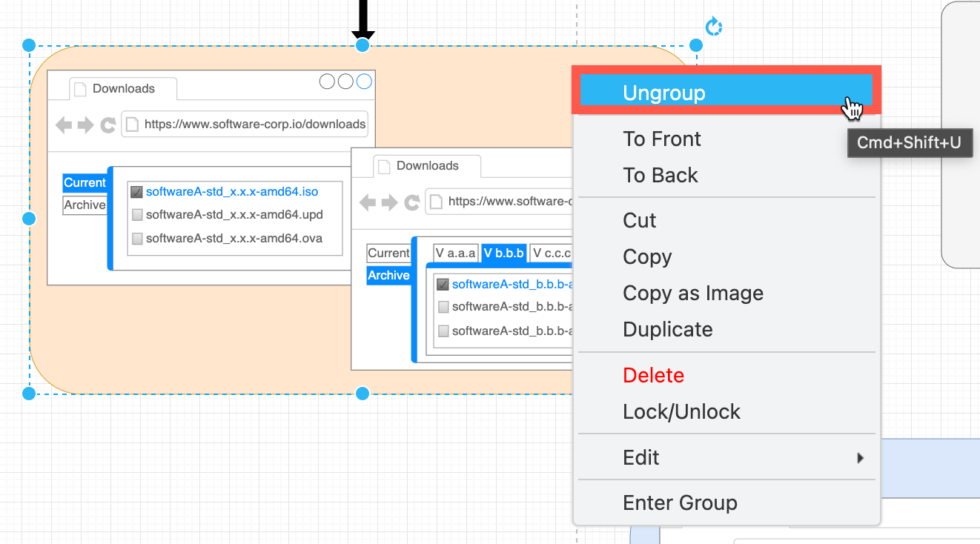This screenshot has width=980, height=544.
Task: Click the reload icon in the second mockup browser
Action: 412,202
